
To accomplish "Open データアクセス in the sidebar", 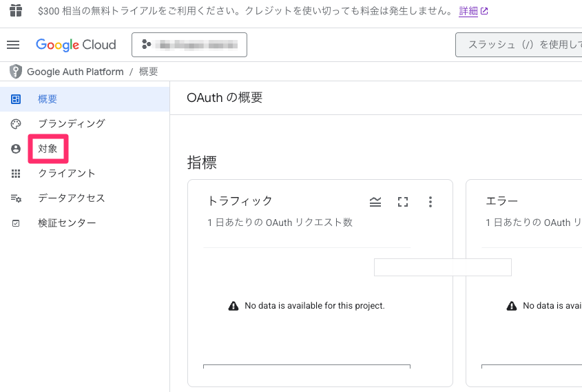I will (x=85, y=198).
